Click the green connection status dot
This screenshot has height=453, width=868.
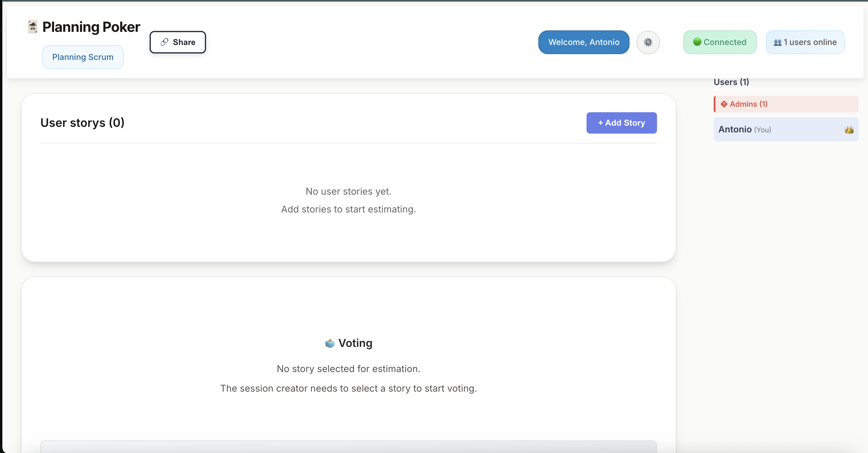697,42
